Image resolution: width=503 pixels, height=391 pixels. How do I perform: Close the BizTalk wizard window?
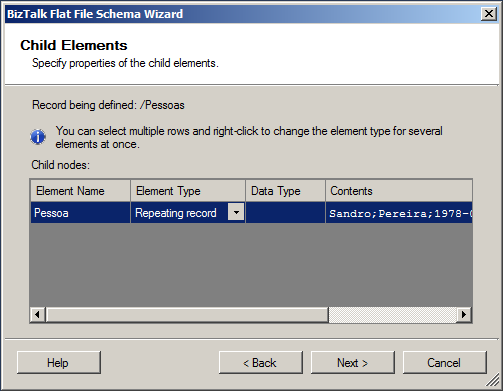[x=489, y=14]
